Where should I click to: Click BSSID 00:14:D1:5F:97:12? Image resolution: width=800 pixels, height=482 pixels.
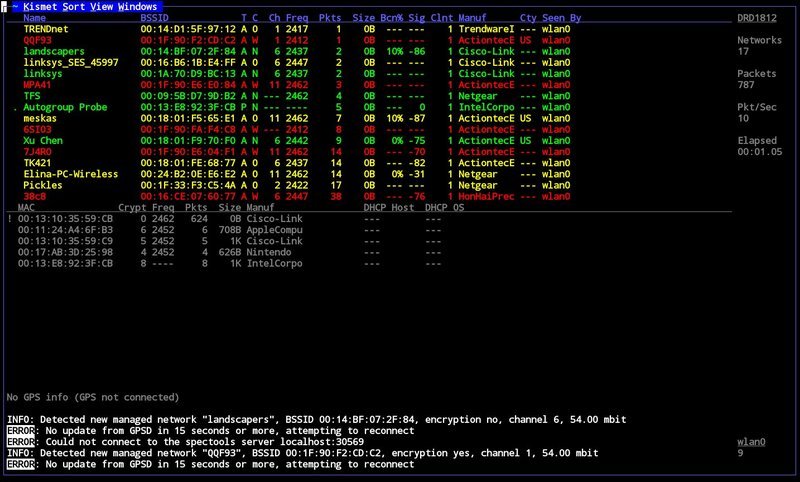(188, 29)
